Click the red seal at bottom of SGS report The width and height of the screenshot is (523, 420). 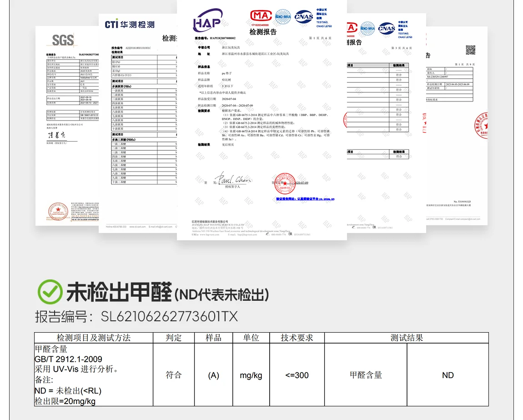pos(58,211)
